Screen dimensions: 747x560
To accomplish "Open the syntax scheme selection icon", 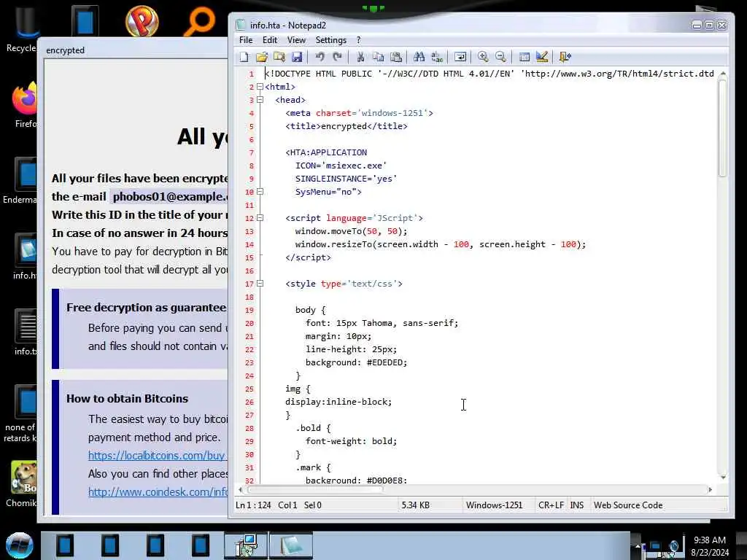I will [x=524, y=57].
